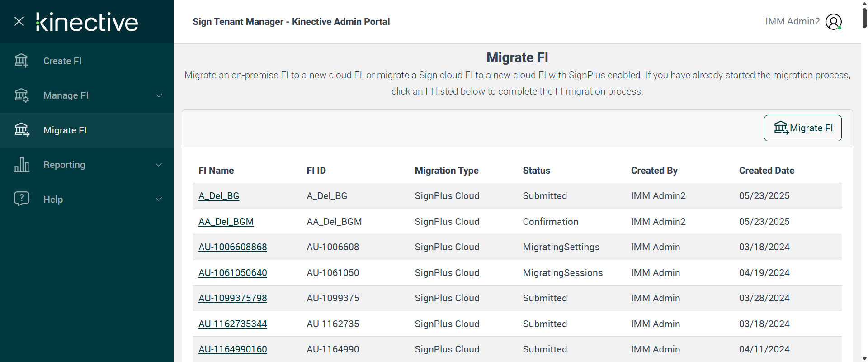This screenshot has width=868, height=362.
Task: Open the AU-1006608868 FI link
Action: [x=233, y=247]
